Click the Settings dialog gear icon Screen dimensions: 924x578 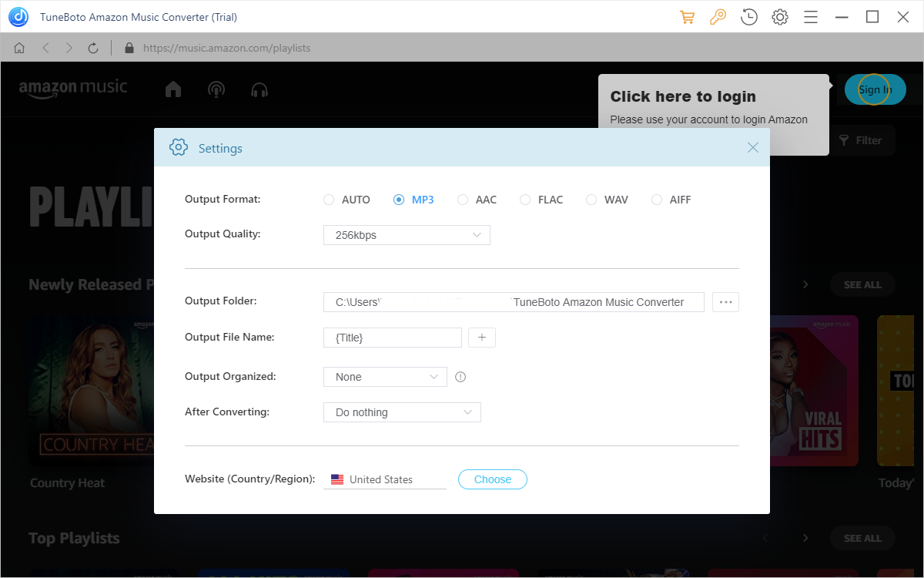tap(179, 147)
